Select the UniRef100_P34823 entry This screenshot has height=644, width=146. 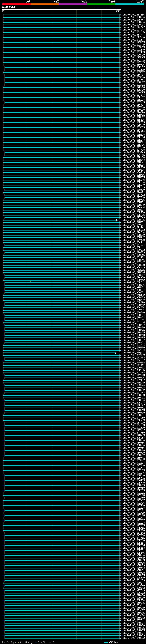134,92
